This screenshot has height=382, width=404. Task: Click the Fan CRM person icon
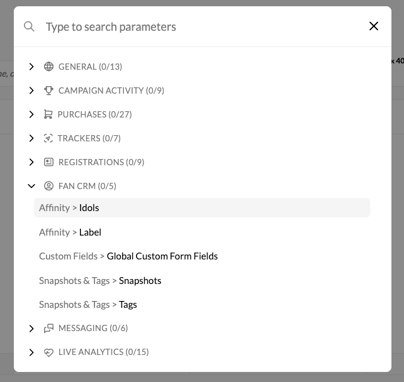(x=49, y=186)
